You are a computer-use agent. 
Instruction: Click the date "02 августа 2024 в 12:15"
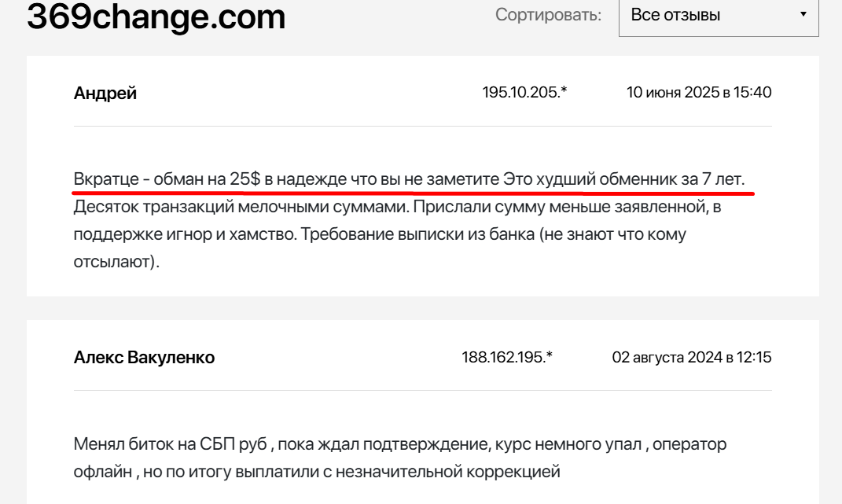(691, 358)
